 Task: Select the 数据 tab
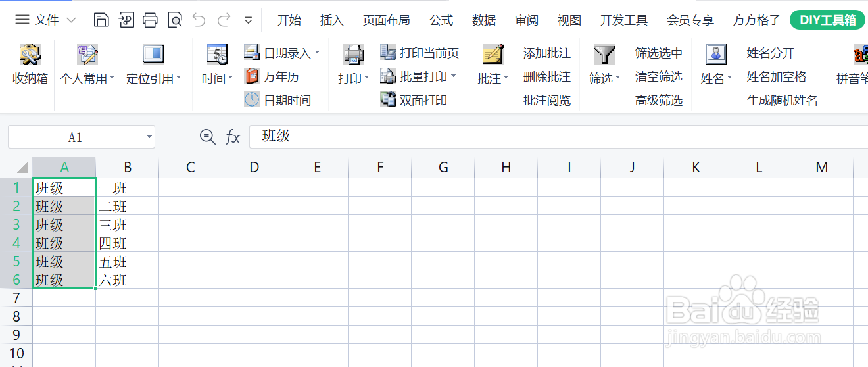(x=484, y=20)
